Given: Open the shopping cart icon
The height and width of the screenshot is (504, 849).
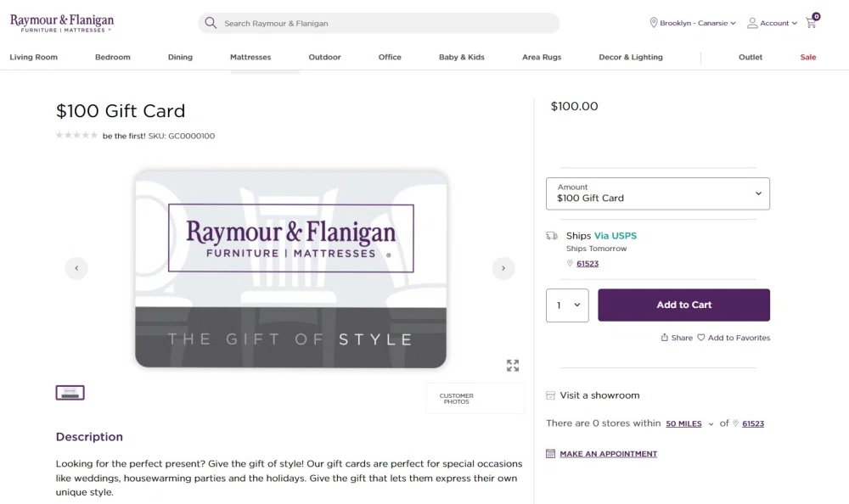Looking at the screenshot, I should (811, 23).
